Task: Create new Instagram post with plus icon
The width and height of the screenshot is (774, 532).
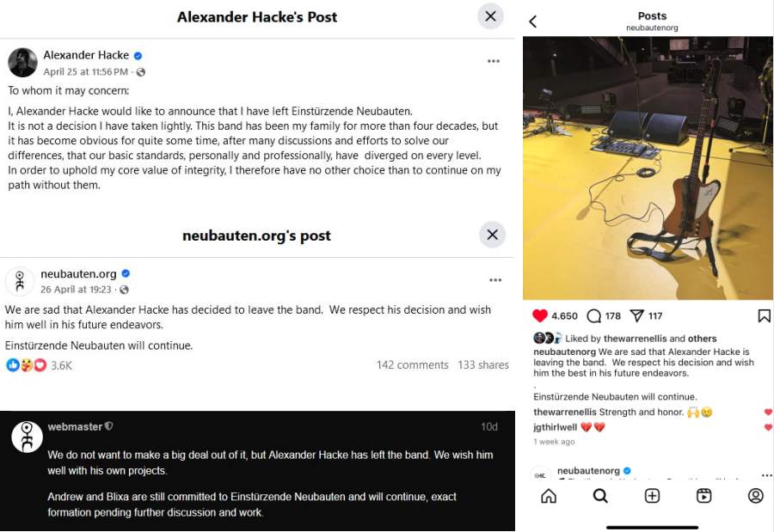Action: coord(652,496)
